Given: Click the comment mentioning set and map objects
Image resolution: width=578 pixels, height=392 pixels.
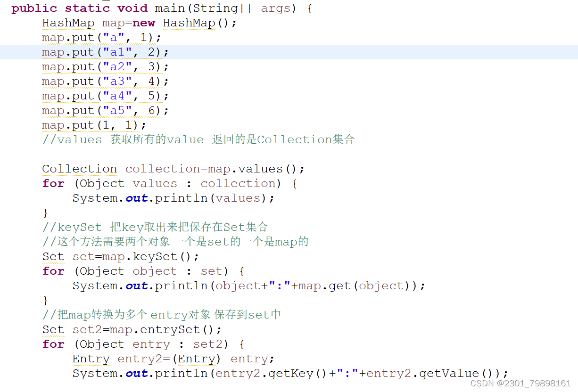Looking at the screenshot, I should pyautogui.click(x=175, y=242).
